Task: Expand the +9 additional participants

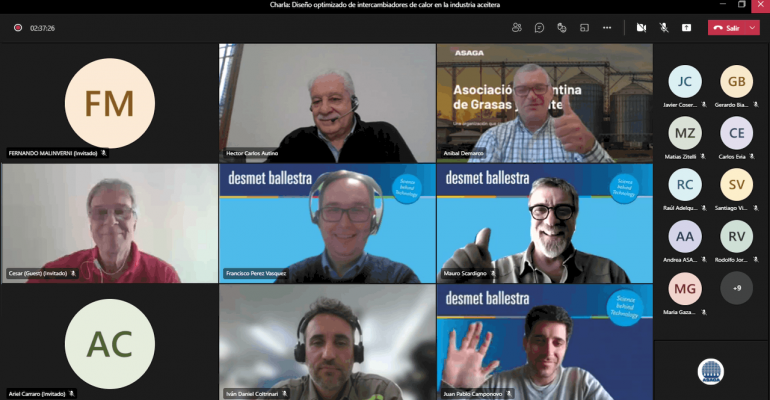Action: click(x=736, y=289)
